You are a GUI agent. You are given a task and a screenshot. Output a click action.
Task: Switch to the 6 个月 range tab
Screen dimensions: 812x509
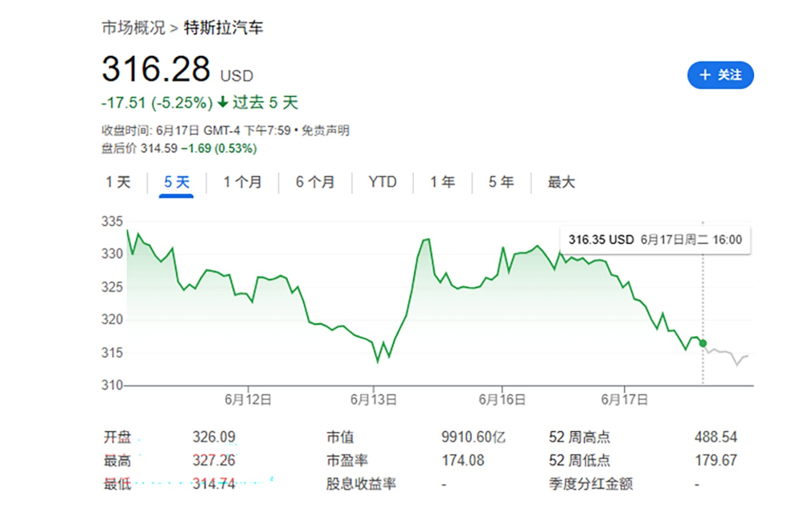[x=315, y=183]
